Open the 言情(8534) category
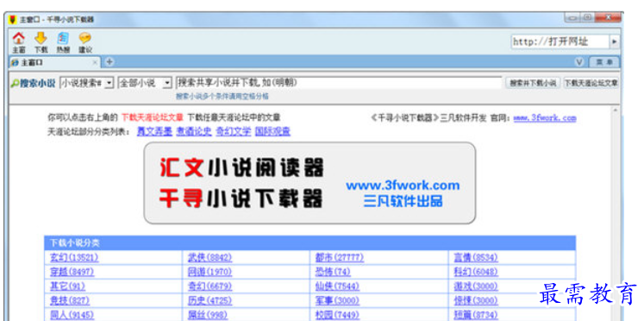Image resolution: width=644 pixels, height=321 pixels. pyautogui.click(x=476, y=258)
